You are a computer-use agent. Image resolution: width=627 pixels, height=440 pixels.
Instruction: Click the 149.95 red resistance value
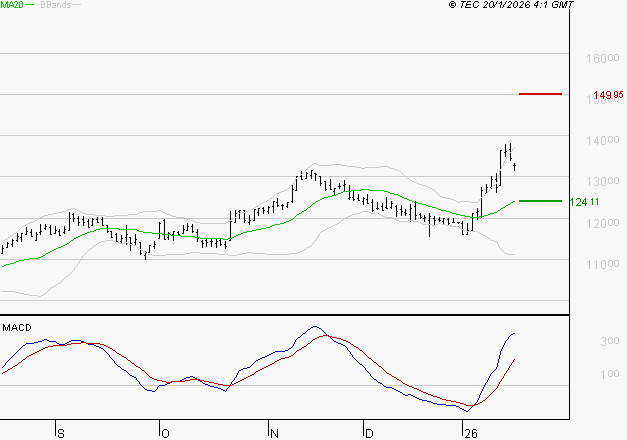coord(608,95)
